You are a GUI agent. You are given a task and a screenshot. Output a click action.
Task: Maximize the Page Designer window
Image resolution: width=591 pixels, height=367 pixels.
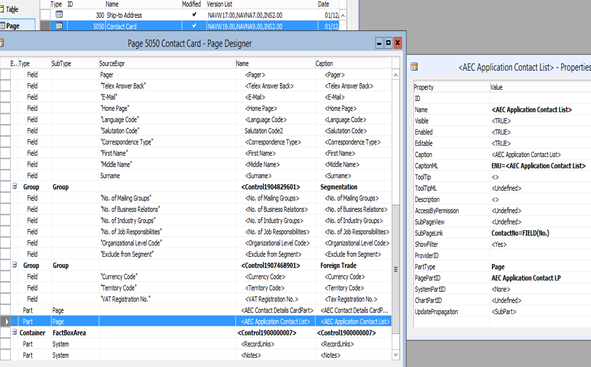tap(388, 43)
